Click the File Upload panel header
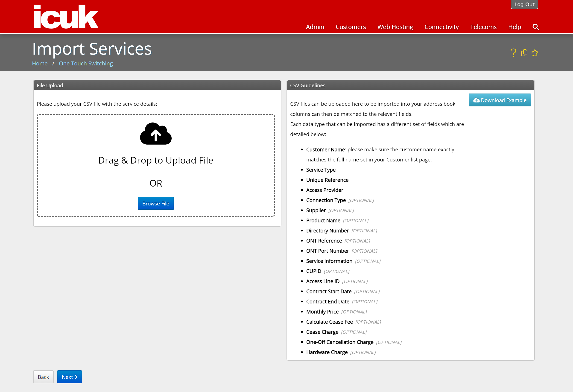This screenshot has width=573, height=392. pyautogui.click(x=157, y=85)
